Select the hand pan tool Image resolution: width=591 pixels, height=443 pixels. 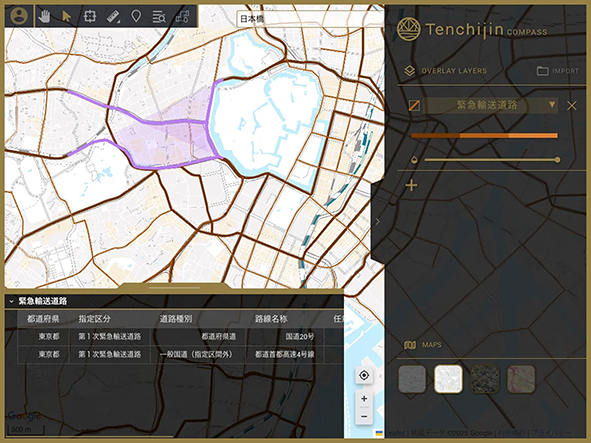point(44,16)
